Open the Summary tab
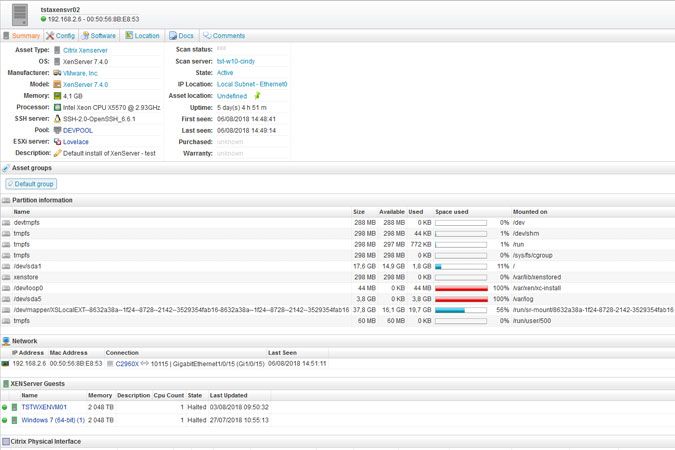The height and width of the screenshot is (450, 675). 22,36
